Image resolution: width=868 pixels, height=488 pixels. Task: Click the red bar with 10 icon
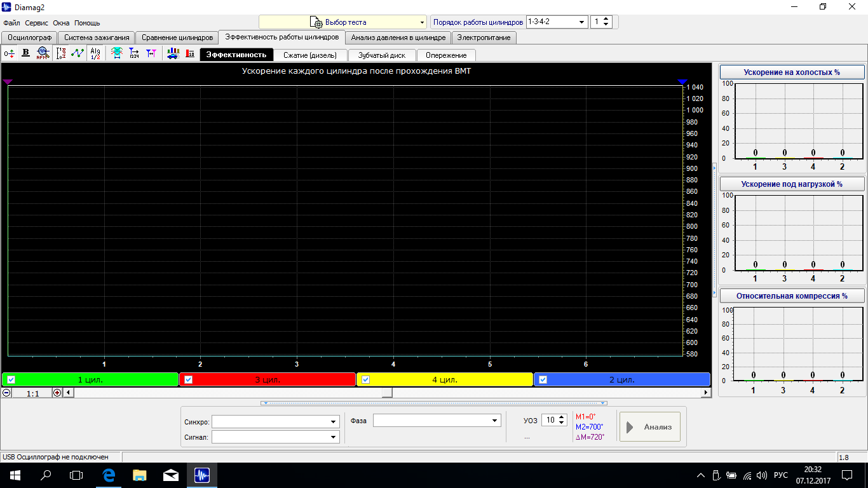click(190, 54)
